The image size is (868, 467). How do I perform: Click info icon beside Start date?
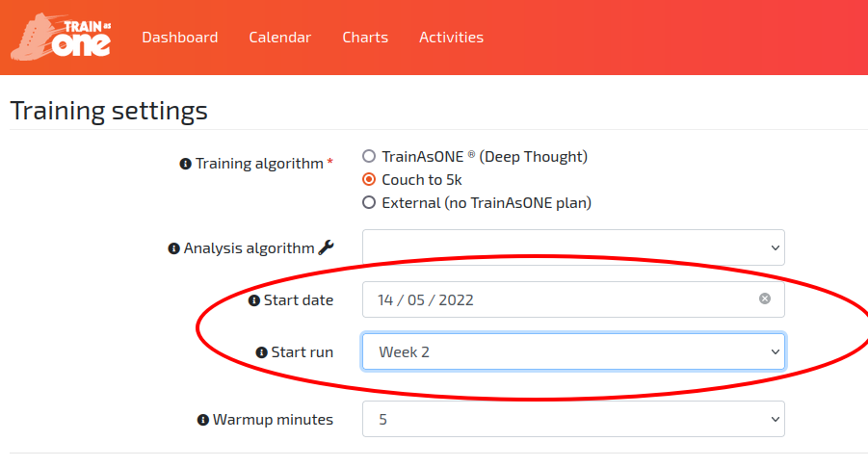[x=254, y=300]
